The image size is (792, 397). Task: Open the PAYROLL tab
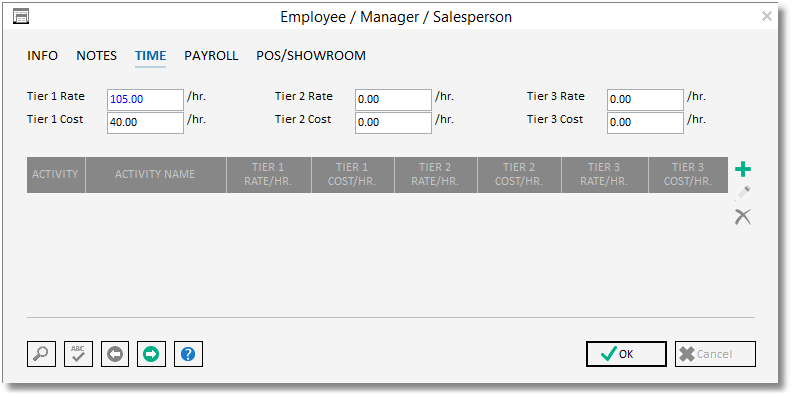point(211,56)
